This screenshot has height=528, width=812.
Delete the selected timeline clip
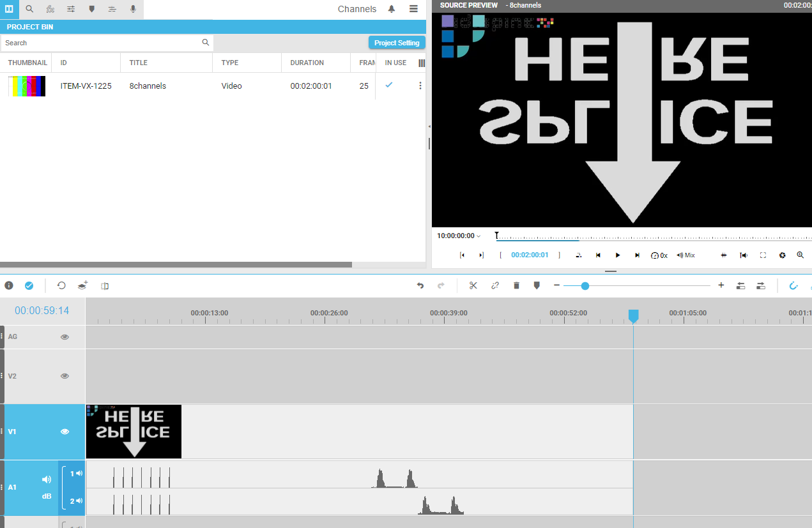tap(516, 285)
